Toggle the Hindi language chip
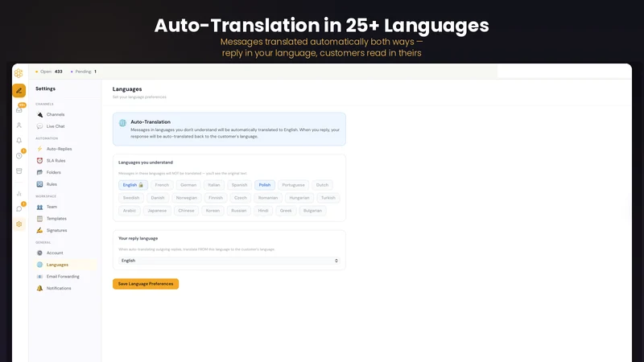The width and height of the screenshot is (644, 362). click(263, 211)
